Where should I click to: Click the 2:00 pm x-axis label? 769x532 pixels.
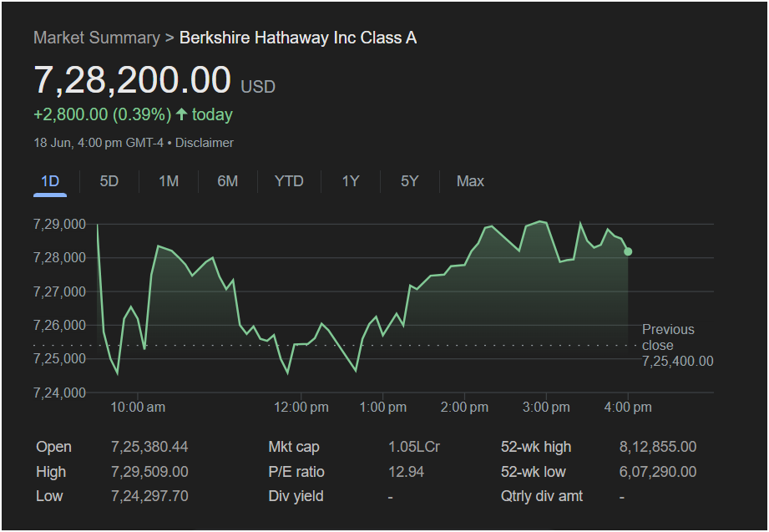[464, 407]
